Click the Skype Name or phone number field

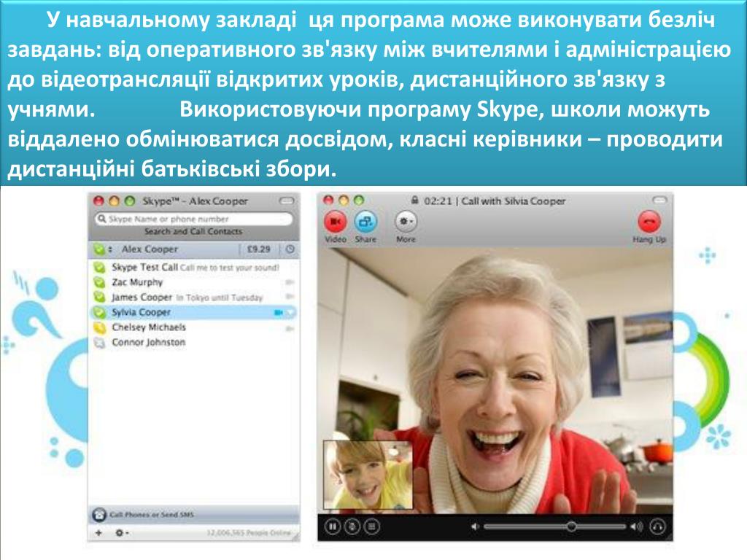(x=193, y=219)
